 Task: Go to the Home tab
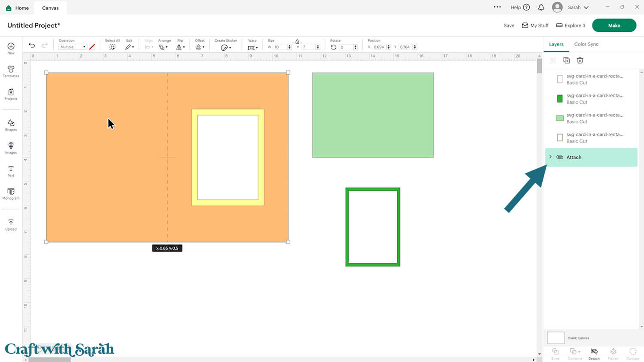click(17, 8)
